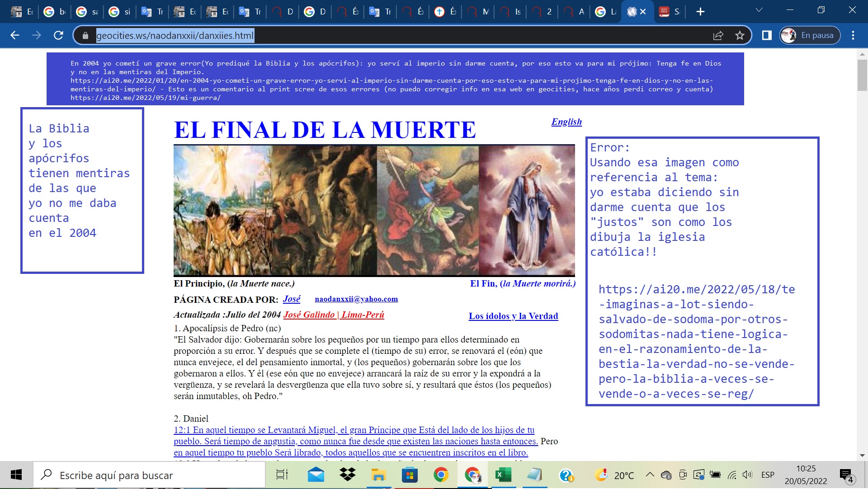Click the share page icon in address bar
Screen dimensions: 868x489
(718, 35)
